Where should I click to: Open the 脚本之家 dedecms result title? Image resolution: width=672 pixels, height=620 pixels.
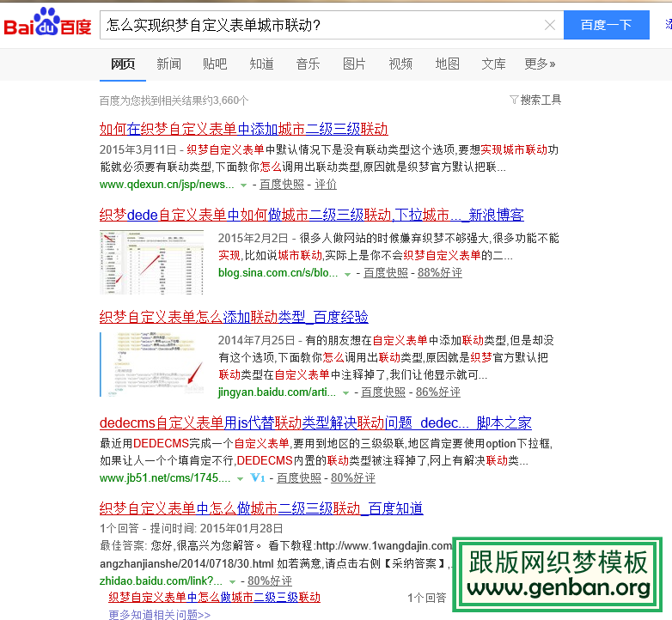coord(315,423)
